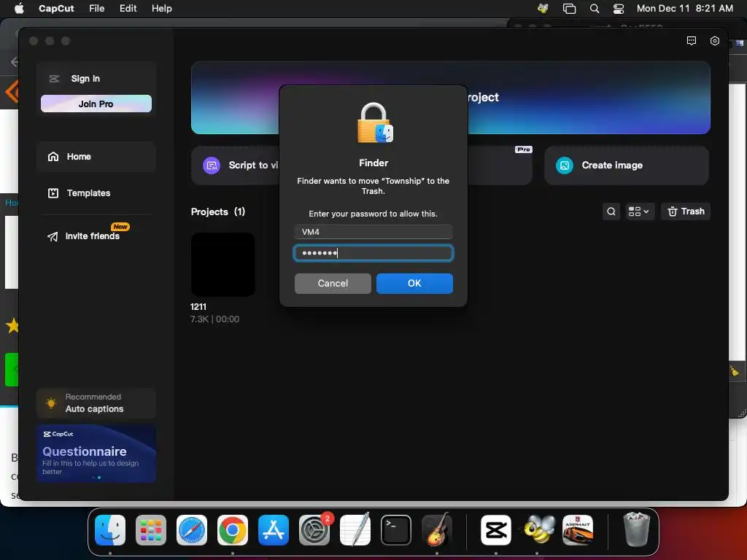
Task: Open Terminal from the Dock
Action: 396,530
